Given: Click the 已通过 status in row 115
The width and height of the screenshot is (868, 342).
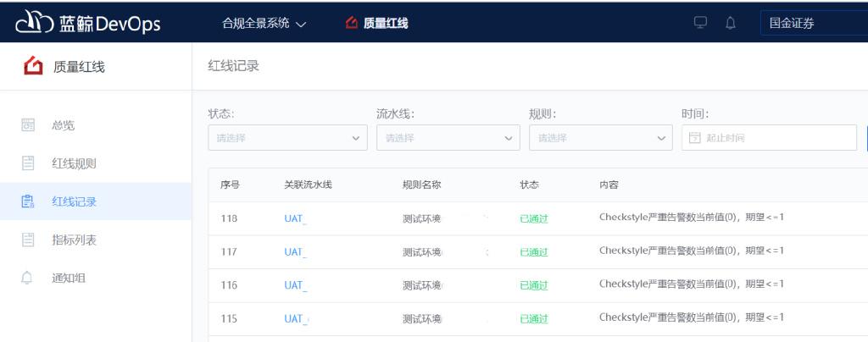Looking at the screenshot, I should pyautogui.click(x=534, y=319).
